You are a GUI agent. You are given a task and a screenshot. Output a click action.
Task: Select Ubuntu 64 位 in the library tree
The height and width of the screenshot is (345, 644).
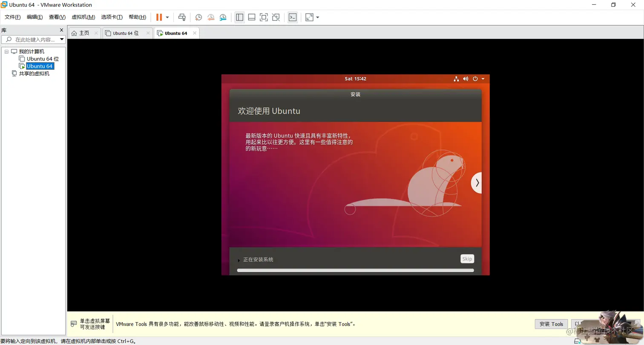(x=43, y=59)
